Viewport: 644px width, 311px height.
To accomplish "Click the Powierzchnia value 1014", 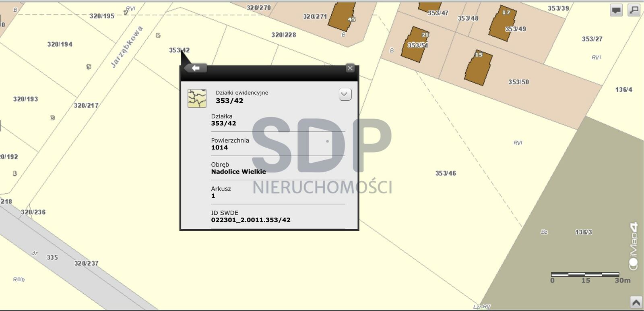I will pyautogui.click(x=219, y=147).
